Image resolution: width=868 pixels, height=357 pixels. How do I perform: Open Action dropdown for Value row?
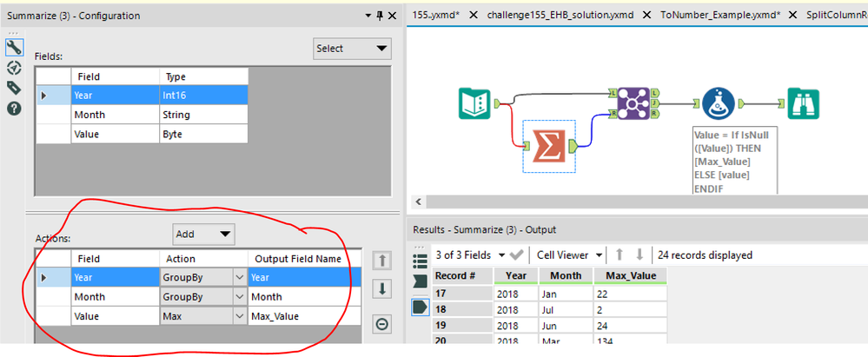239,316
